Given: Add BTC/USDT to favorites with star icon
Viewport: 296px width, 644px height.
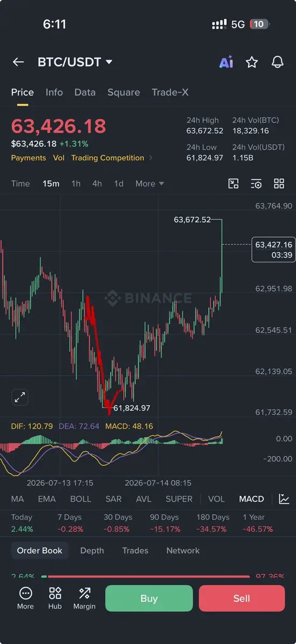Looking at the screenshot, I should click(251, 62).
